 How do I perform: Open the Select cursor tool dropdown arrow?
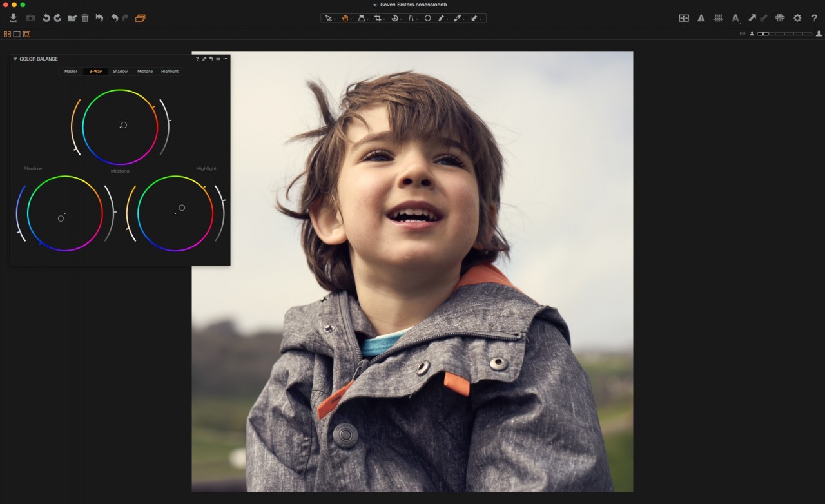(x=335, y=18)
